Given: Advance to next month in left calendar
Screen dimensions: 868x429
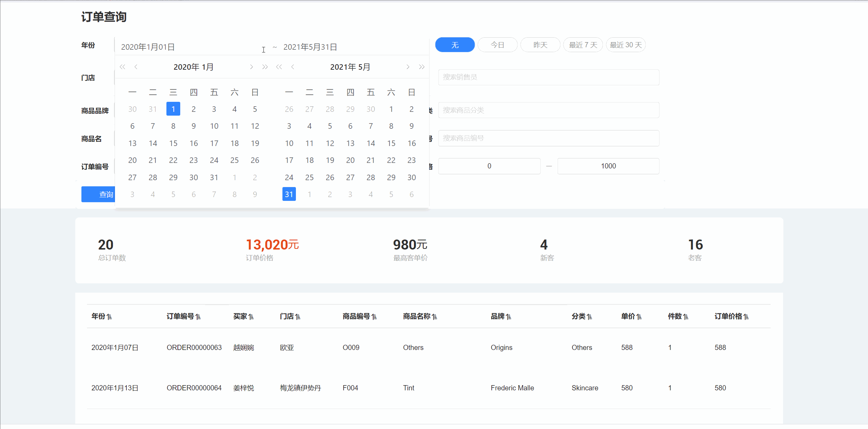Looking at the screenshot, I should pos(251,67).
